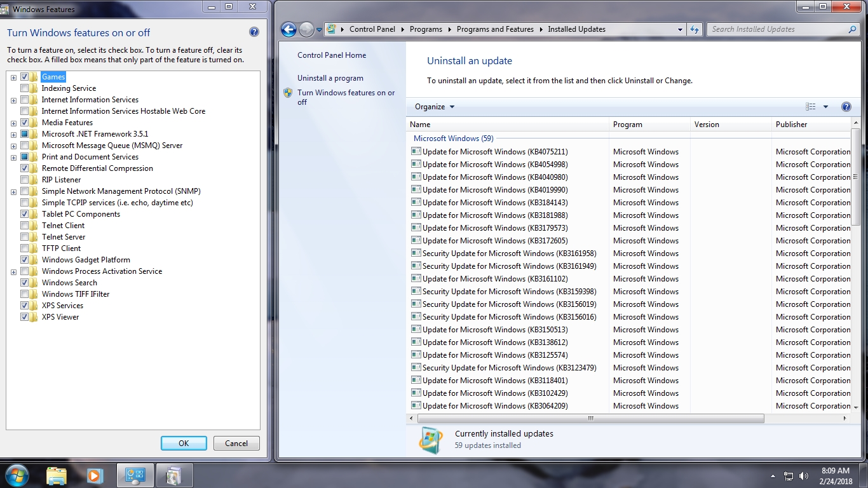Open Windows Media Player from the taskbar
Screen dimensions: 868x488
(95, 475)
